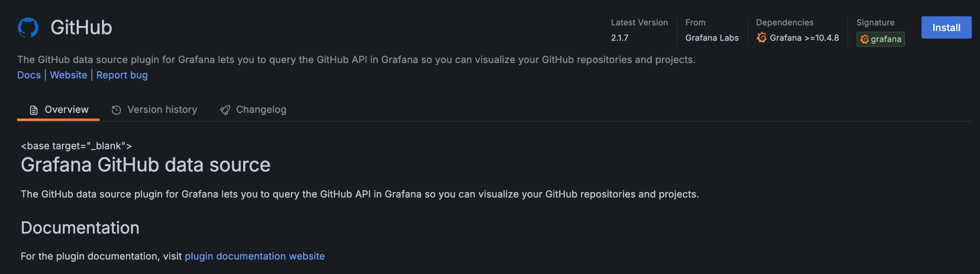Click the Overview tab document icon
The width and height of the screenshot is (980, 274).
pos(34,110)
